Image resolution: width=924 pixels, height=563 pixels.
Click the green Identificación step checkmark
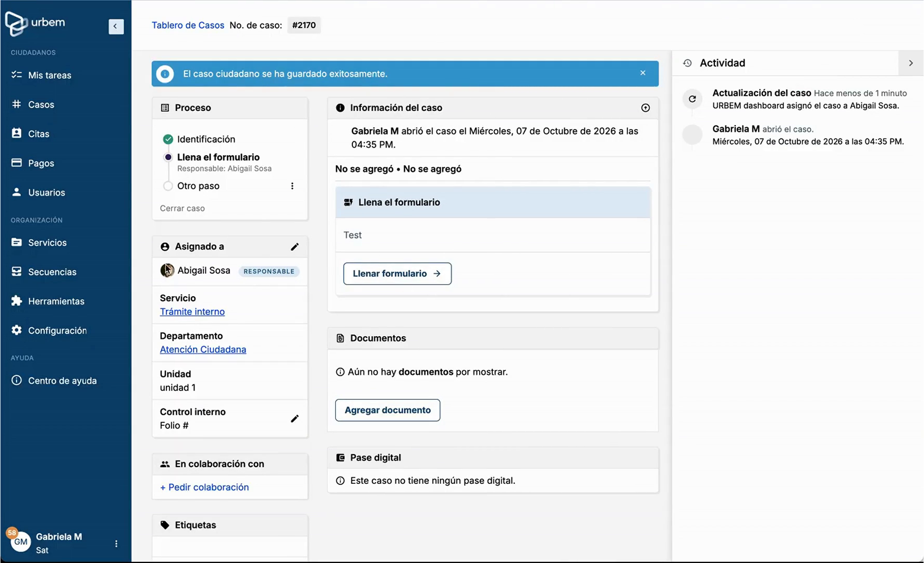click(168, 139)
